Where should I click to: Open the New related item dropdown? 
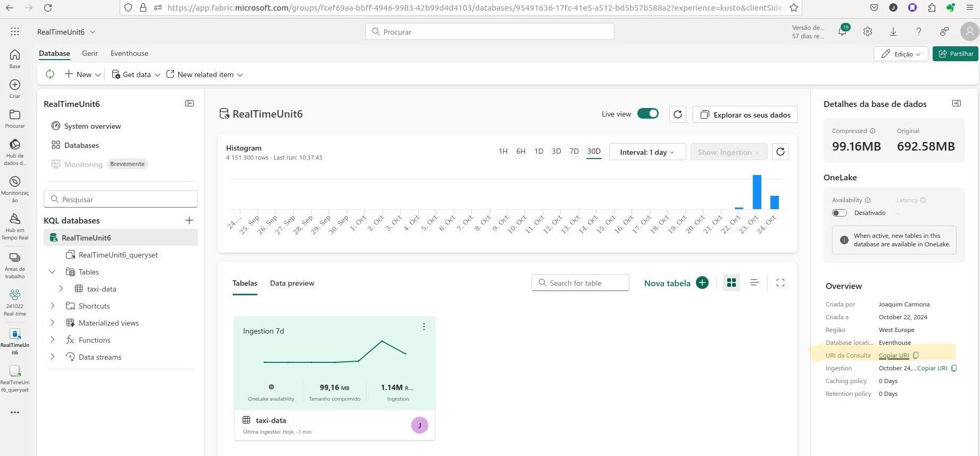[x=205, y=74]
